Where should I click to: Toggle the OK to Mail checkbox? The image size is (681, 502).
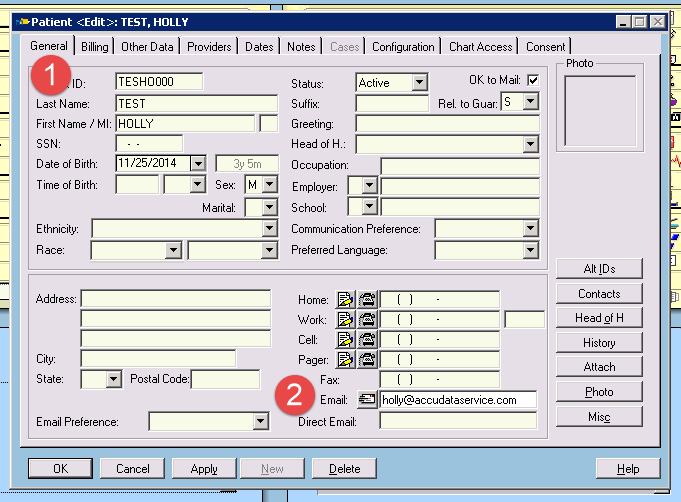[533, 80]
